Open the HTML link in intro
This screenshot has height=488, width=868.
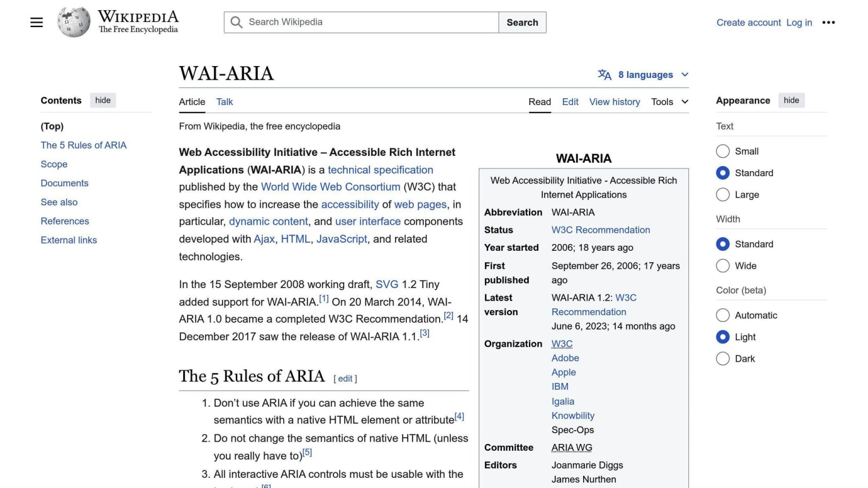pos(296,239)
